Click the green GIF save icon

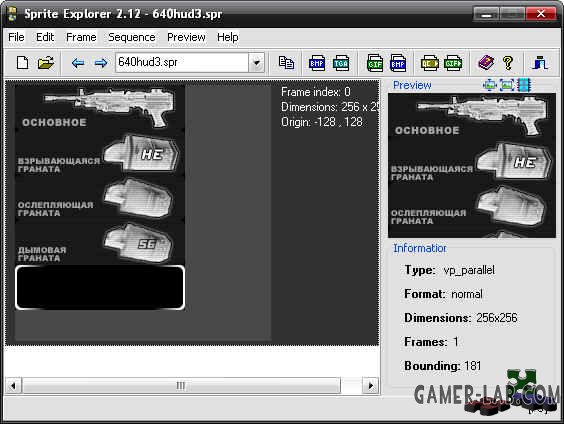tap(374, 63)
